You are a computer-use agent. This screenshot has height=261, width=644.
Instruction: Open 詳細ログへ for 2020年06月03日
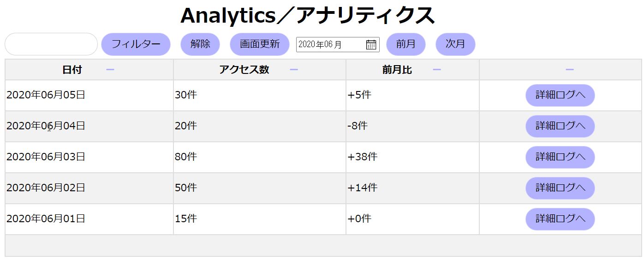[561, 157]
